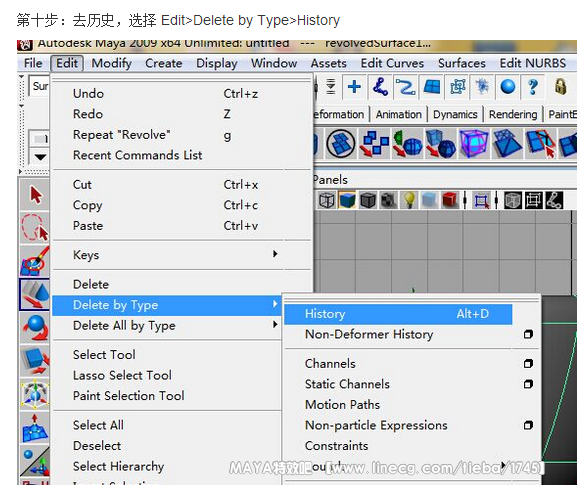Click the blue pyramid surface shelf icon
The image size is (579, 485).
507,143
